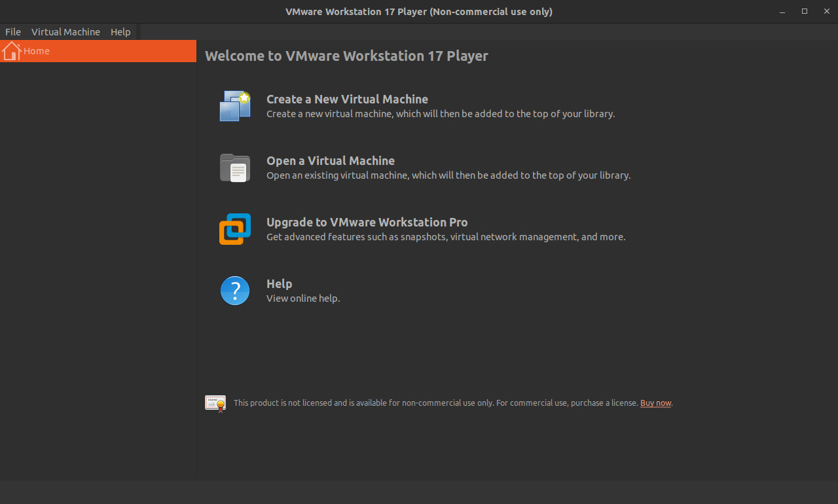
Task: Choose Open a Virtual Machine heading
Action: tap(331, 160)
